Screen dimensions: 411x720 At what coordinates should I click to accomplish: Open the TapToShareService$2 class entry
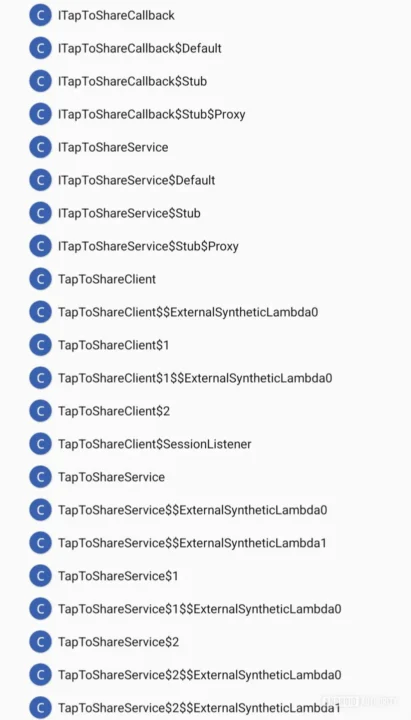[x=118, y=642]
